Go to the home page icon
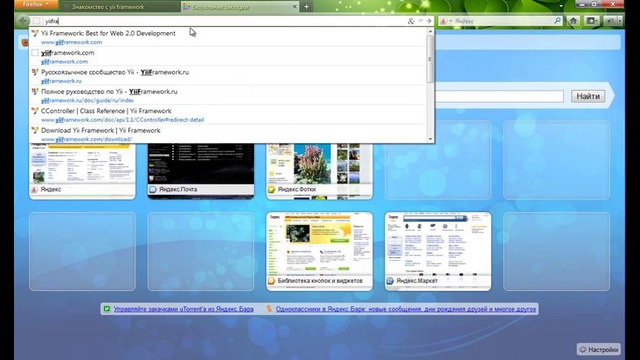Image resolution: width=640 pixels, height=360 pixels. [573, 21]
